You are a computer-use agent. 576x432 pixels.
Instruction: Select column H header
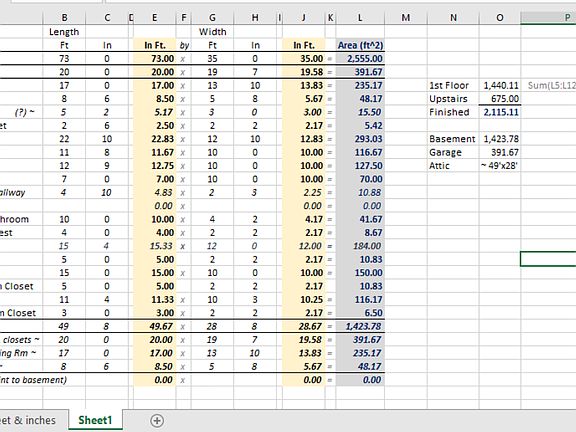[255, 18]
